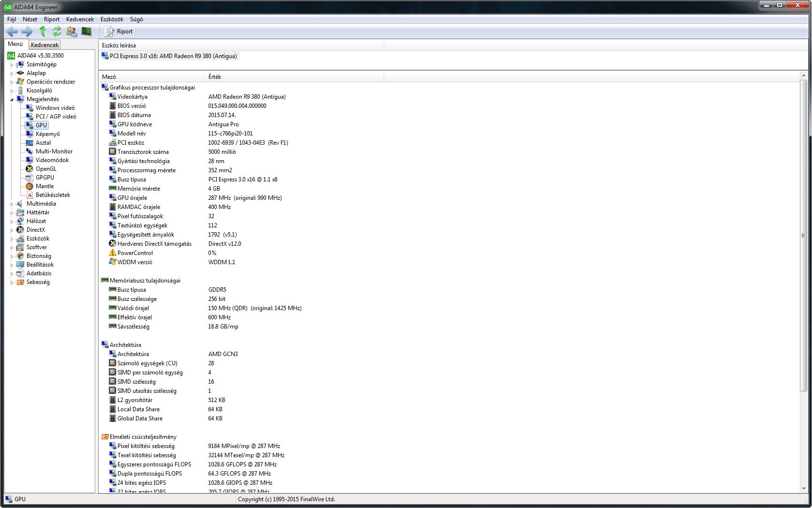This screenshot has width=812, height=508.
Task: Click the Refresh toolbar icon
Action: pos(57,31)
